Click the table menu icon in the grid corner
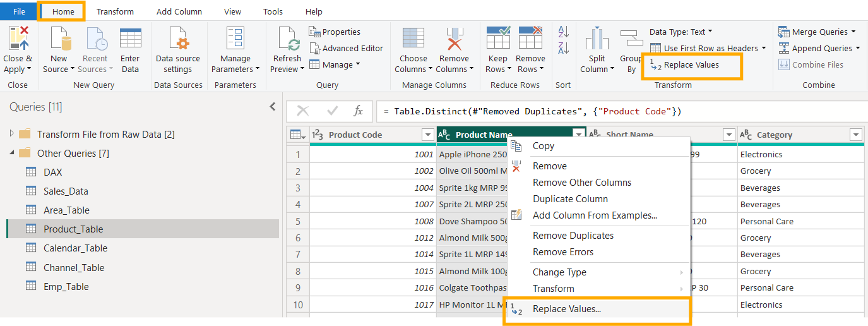Screen dimensions: 868x326 coord(297,135)
